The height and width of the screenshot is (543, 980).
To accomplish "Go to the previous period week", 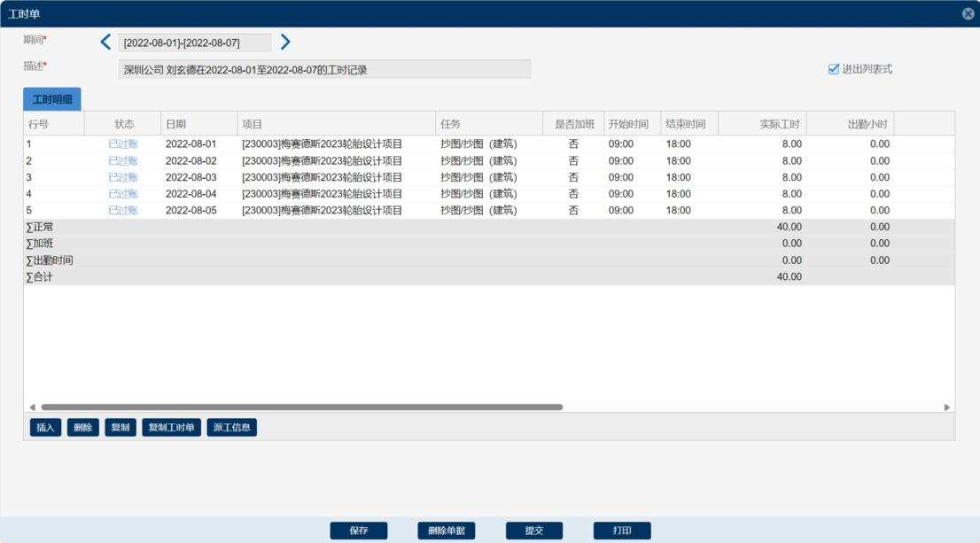I will [x=106, y=42].
